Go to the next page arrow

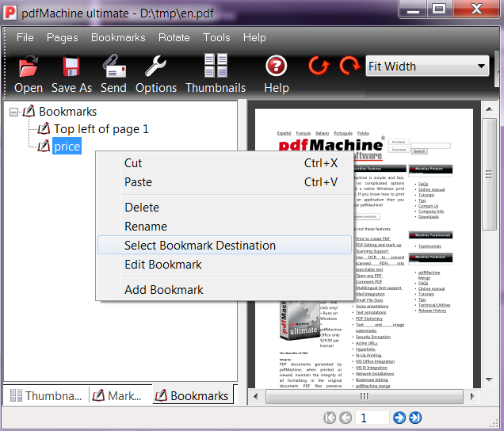[x=399, y=418]
